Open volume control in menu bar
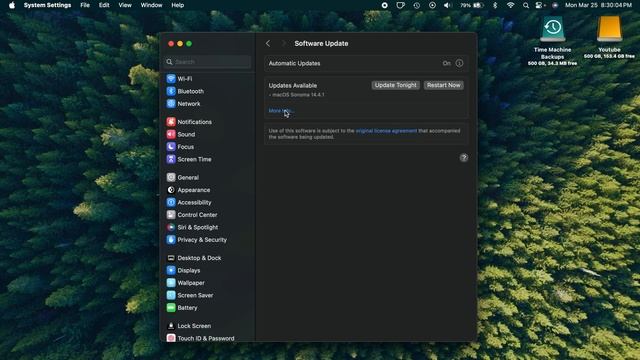 click(x=447, y=5)
